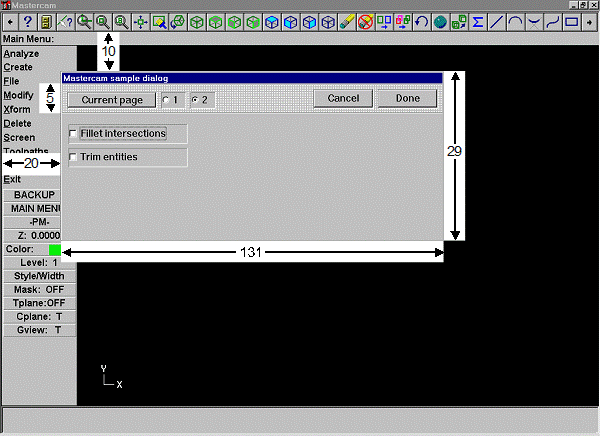Click the green Color swatch
The image size is (600, 436).
click(54, 249)
